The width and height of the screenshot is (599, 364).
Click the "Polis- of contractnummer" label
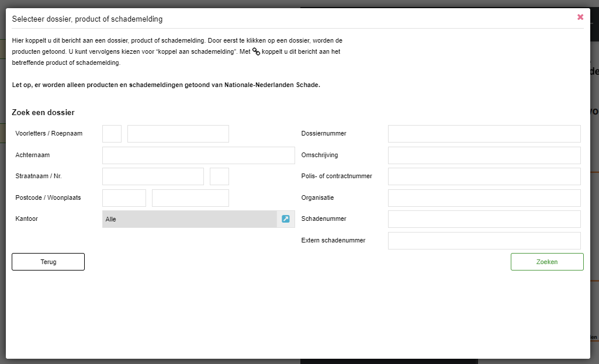(337, 176)
